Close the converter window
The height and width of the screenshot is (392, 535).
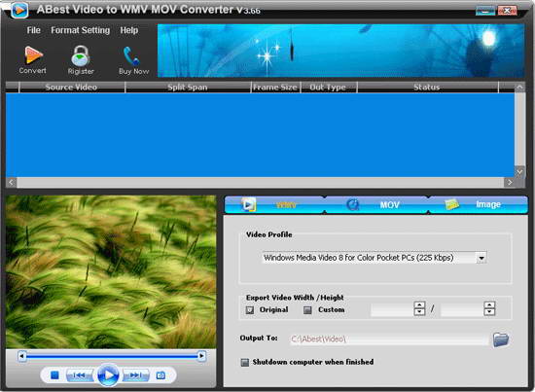[507, 11]
